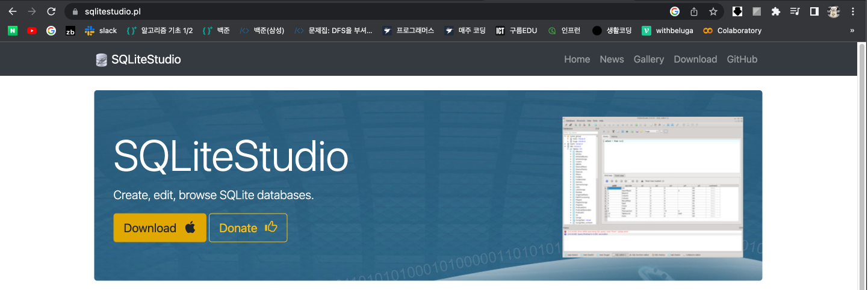
Task: Open the YouTube bookmark icon
Action: click(32, 31)
